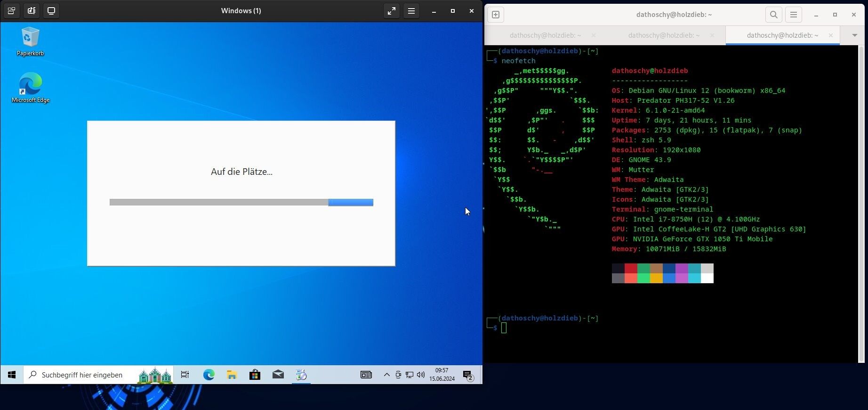Click the blue segment of progress bar
Viewport: 868px width, 410px height.
coord(351,202)
